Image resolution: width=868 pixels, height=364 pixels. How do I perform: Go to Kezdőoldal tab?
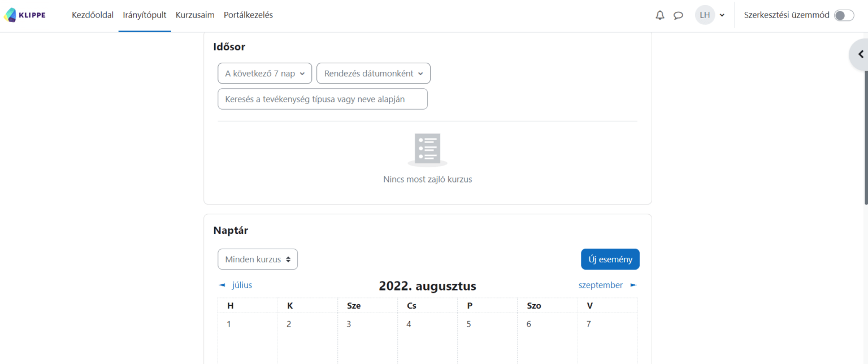(x=93, y=15)
